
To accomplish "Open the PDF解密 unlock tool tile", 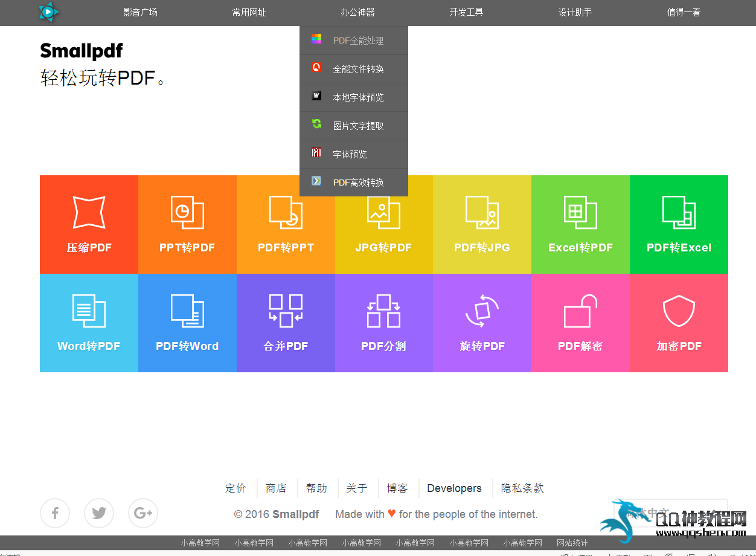I will pyautogui.click(x=580, y=323).
